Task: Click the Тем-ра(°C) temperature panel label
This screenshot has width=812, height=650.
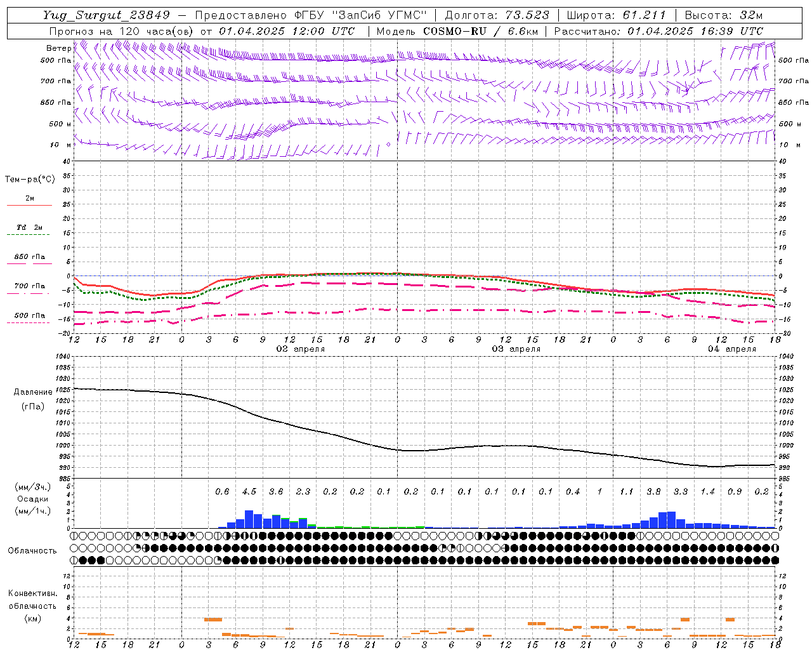Action: tap(30, 179)
